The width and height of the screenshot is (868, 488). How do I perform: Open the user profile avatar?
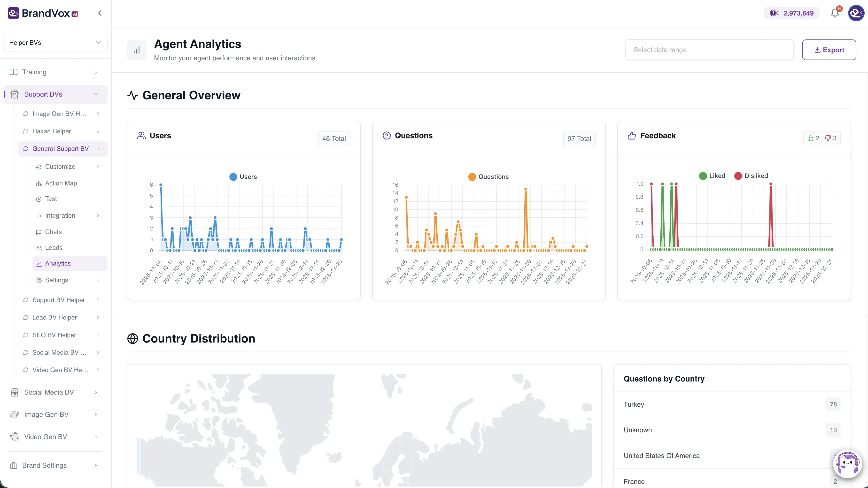pyautogui.click(x=856, y=13)
